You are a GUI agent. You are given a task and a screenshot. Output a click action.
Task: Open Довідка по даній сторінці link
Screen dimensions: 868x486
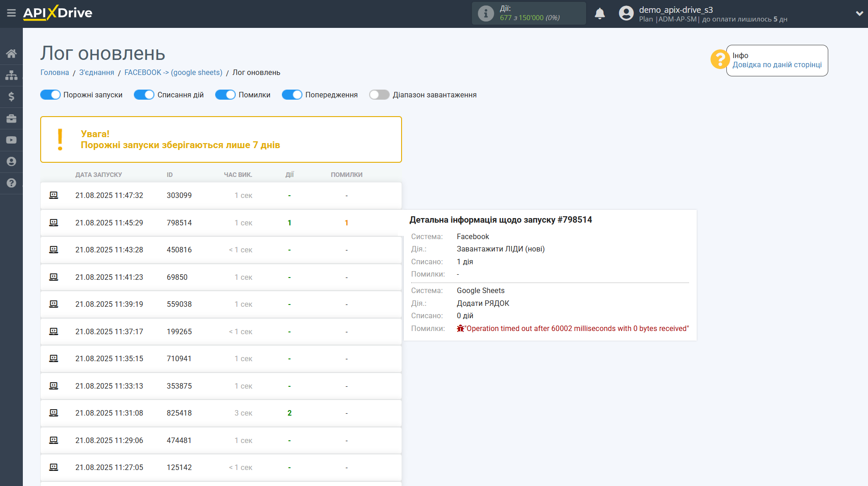click(777, 64)
